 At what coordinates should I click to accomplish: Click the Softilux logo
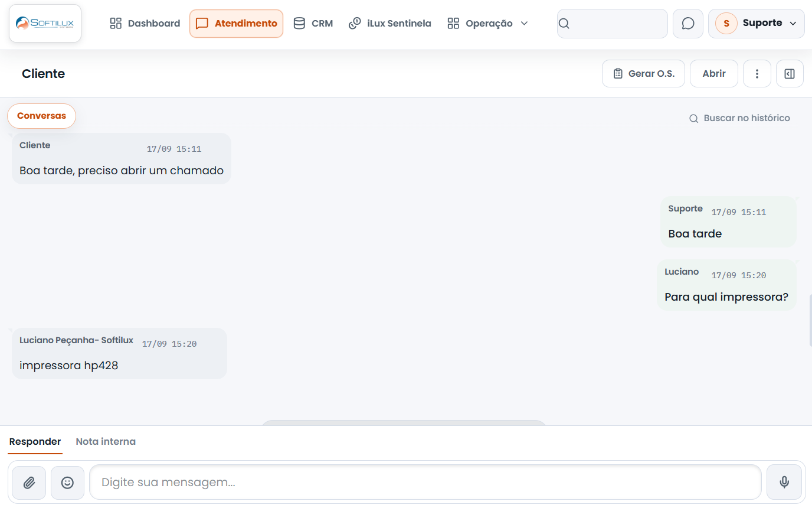click(x=45, y=24)
